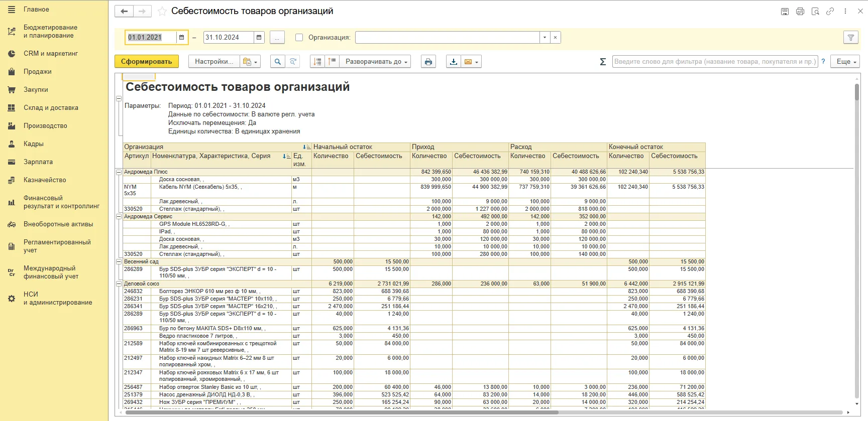Open the Еще dropdown menu

click(x=845, y=61)
